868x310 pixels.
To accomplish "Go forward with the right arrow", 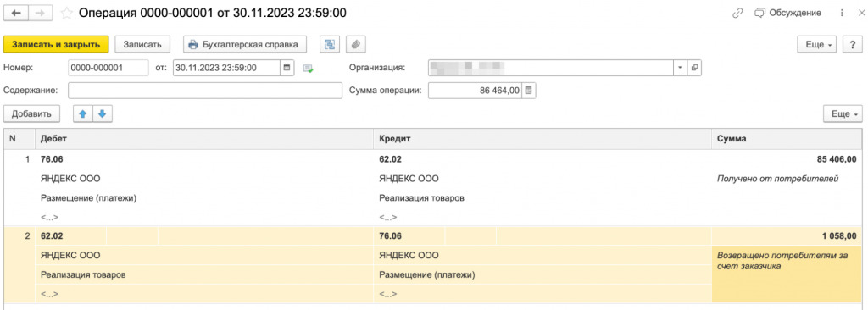I will click(x=40, y=14).
